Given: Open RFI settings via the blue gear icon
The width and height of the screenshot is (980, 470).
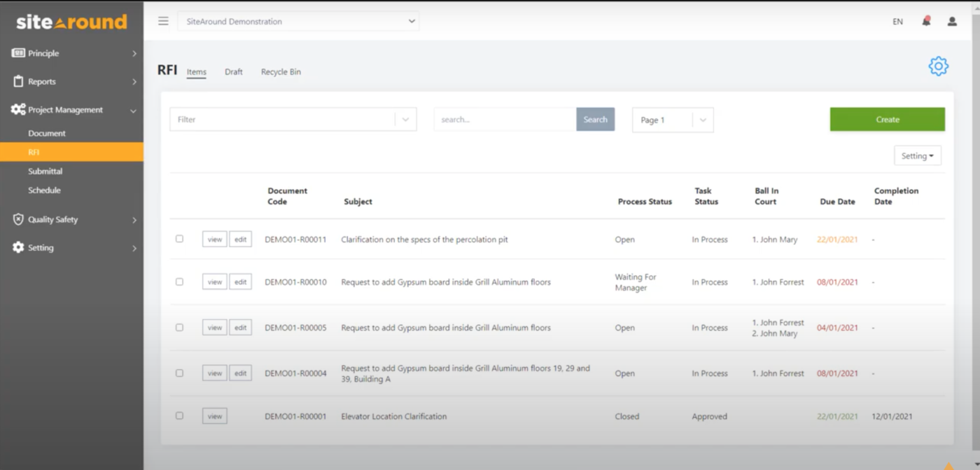Looking at the screenshot, I should [x=938, y=67].
